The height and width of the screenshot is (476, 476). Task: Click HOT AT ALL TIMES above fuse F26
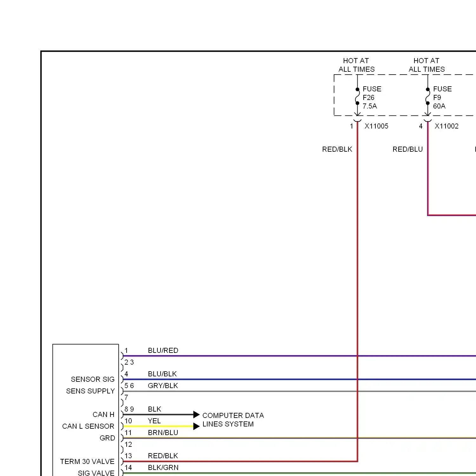pyautogui.click(x=356, y=65)
